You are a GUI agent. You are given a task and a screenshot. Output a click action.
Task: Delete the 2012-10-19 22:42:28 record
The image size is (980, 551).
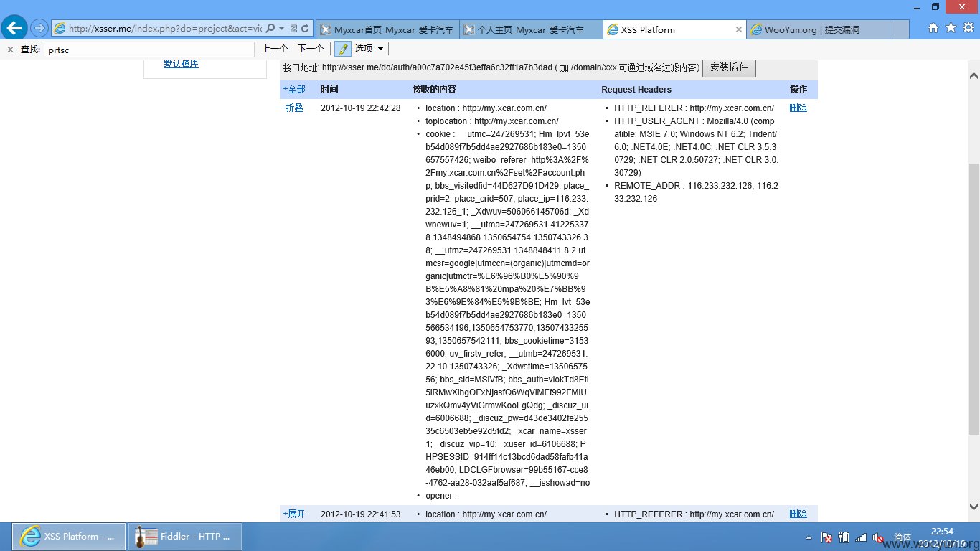tap(798, 108)
